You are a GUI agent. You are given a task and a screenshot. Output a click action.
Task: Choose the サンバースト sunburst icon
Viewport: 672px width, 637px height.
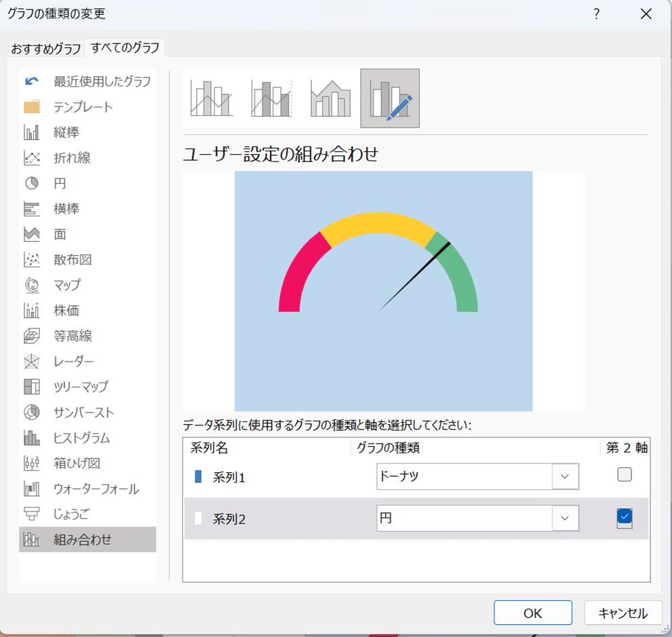(x=32, y=412)
